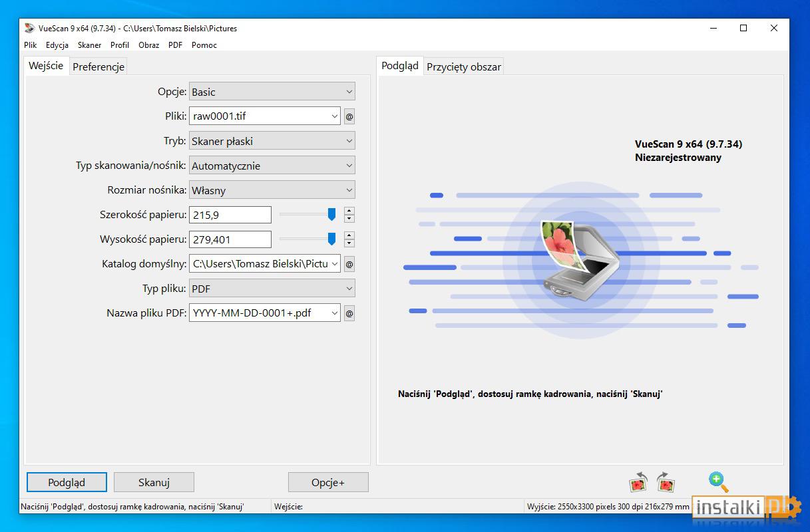Viewport: 810px width, 532px height.
Task: Rotate image right using bottom icon
Action: (666, 482)
